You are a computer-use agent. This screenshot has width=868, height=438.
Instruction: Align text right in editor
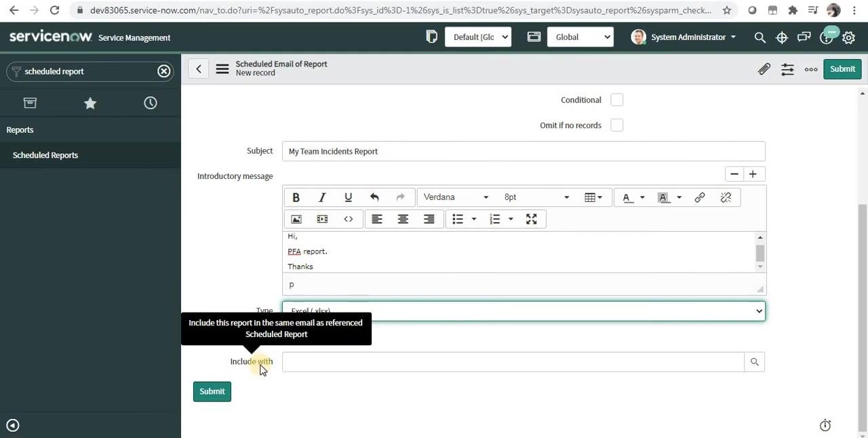coord(429,219)
